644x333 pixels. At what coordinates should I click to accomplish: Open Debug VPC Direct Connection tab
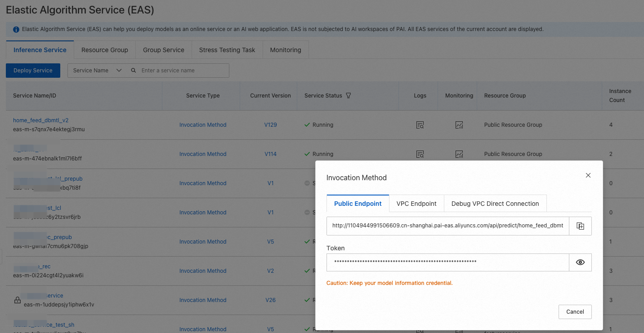coord(495,204)
